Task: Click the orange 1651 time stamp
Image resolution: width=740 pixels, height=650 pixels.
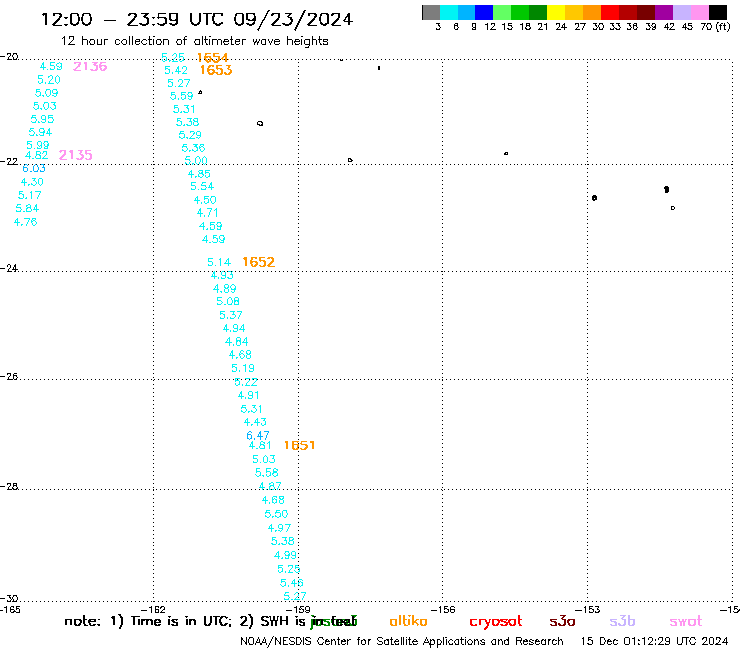Action: click(x=299, y=445)
